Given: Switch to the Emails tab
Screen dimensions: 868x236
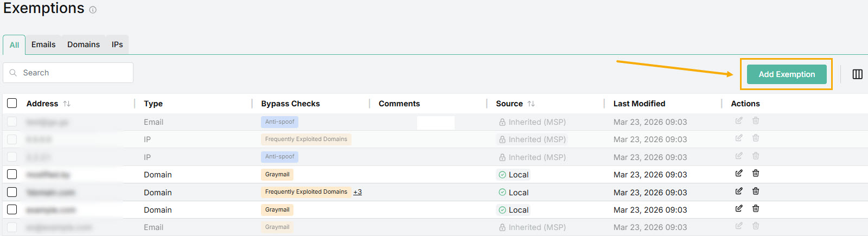Looking at the screenshot, I should [x=43, y=44].
